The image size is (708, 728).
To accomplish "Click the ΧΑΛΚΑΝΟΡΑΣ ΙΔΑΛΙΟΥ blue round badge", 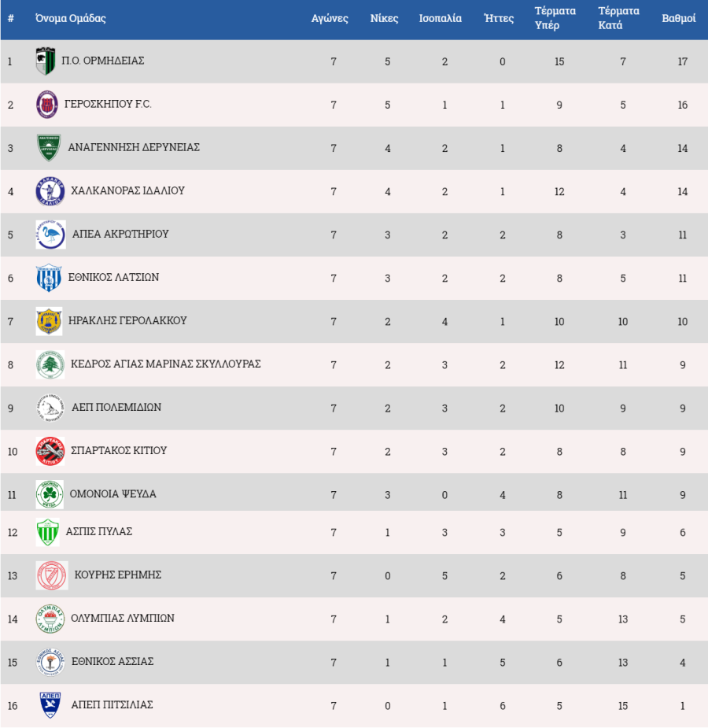I will tap(50, 190).
